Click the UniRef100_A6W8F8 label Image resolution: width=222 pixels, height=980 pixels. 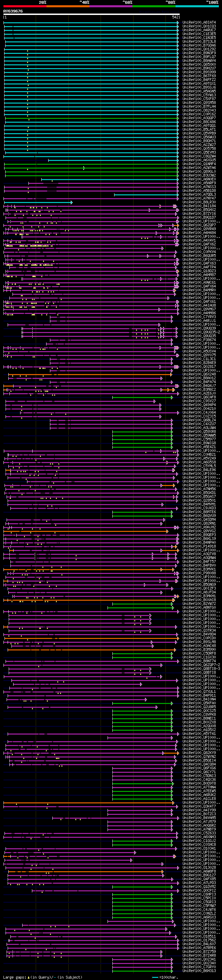199,871
